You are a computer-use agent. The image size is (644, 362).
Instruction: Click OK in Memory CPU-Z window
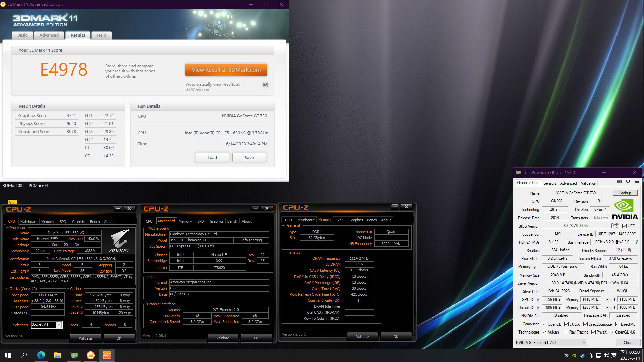click(x=396, y=337)
